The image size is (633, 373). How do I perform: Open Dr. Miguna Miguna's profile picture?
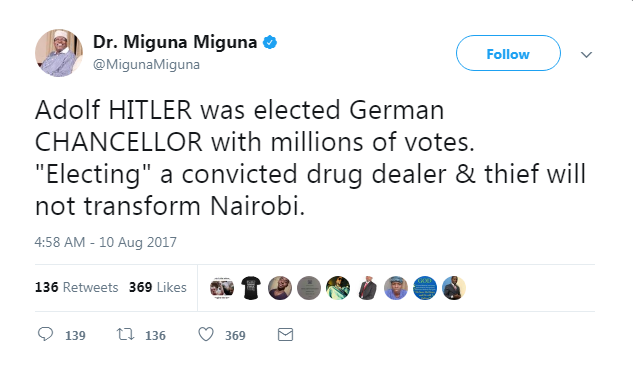point(59,53)
